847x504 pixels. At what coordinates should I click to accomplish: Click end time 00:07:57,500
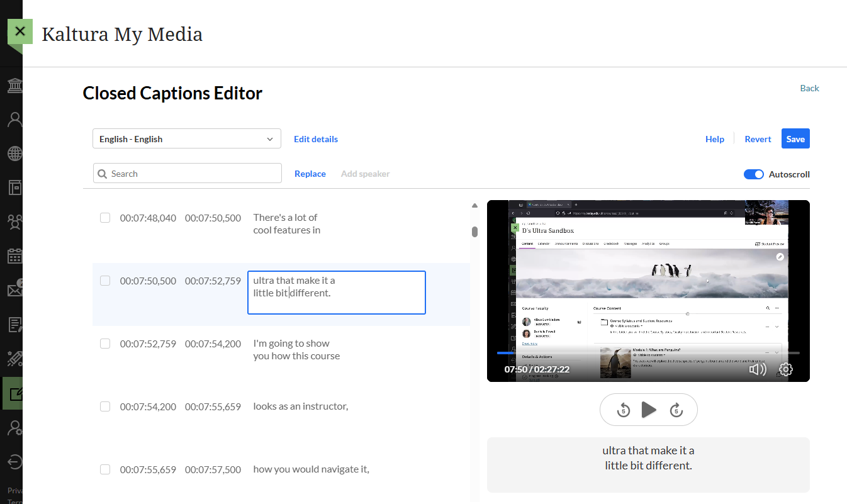pyautogui.click(x=213, y=469)
